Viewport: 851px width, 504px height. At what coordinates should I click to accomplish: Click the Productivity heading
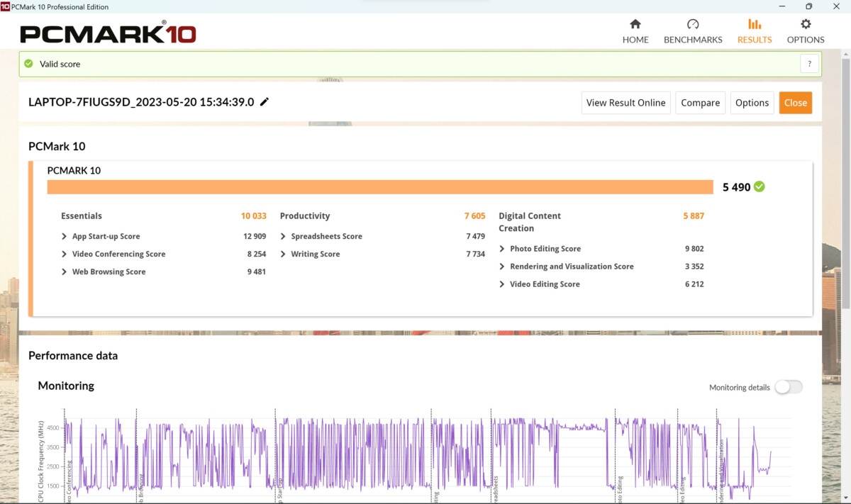tap(305, 215)
